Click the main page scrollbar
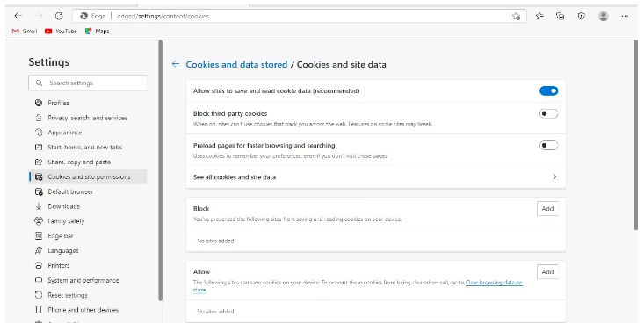Screen dimensions: 644x331 (x=636, y=135)
